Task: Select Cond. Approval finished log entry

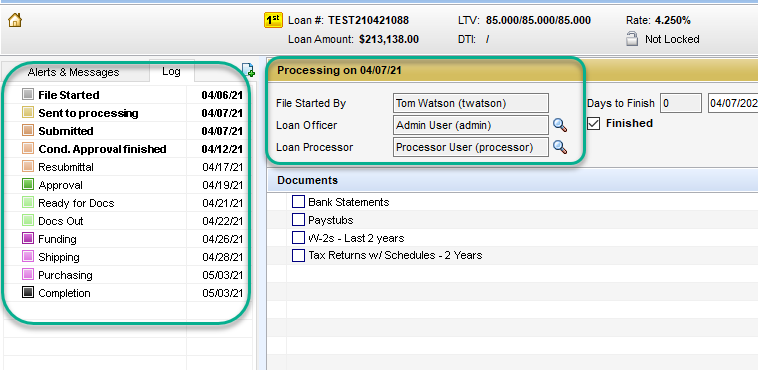Action: tap(128, 148)
